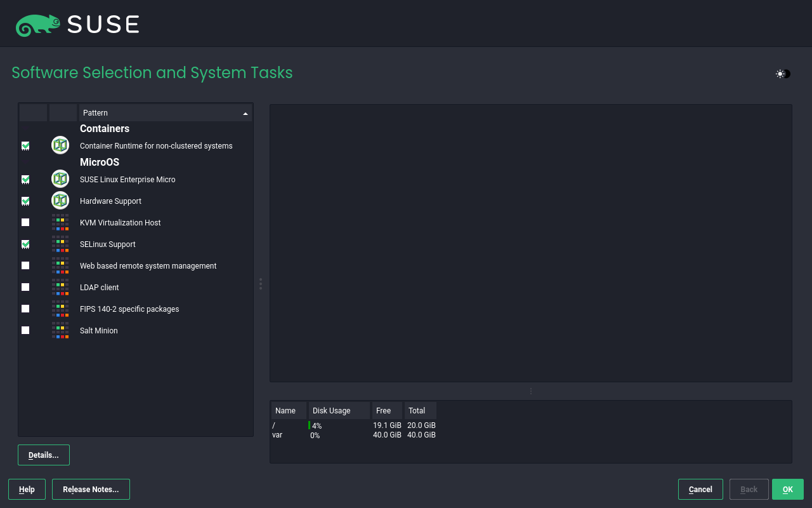812x508 pixels.
Task: Sort list by the Pattern column header
Action: pyautogui.click(x=165, y=113)
